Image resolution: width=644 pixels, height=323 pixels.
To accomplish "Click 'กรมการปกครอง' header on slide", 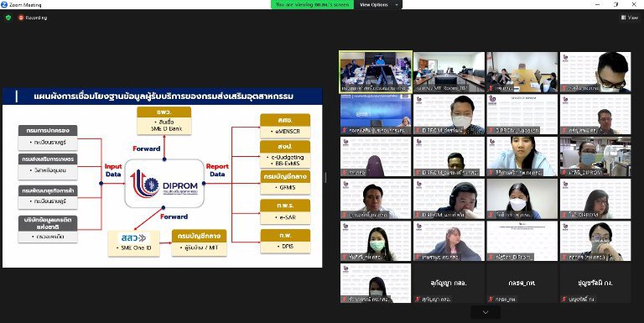I will [48, 131].
